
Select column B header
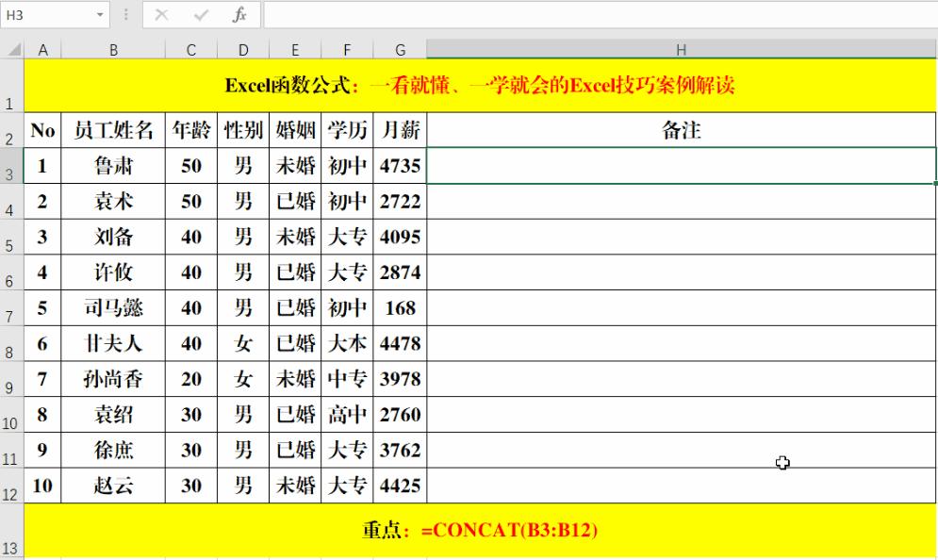113,49
